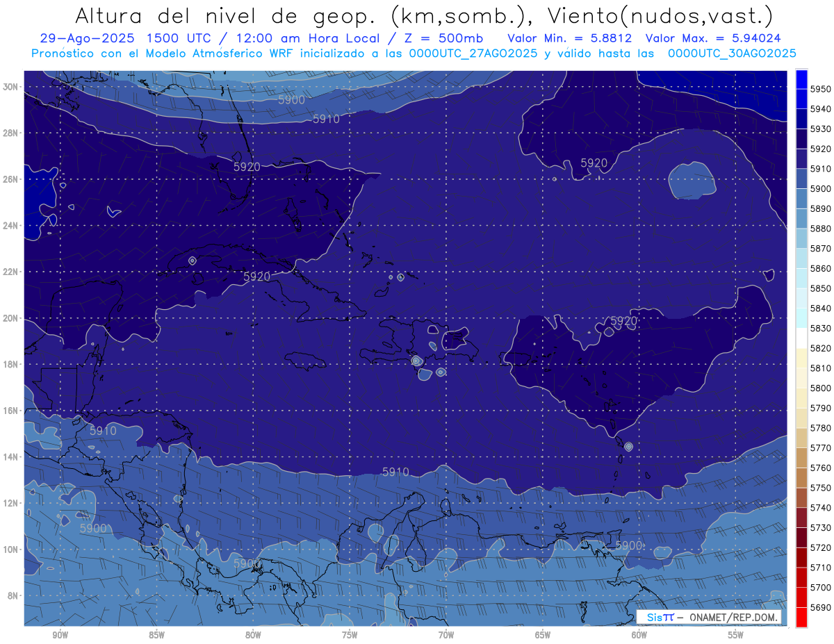Viewport: 834px width, 644px height.
Task: Click the "ONAMET/REP.DOM." credit label
Action: [x=733, y=618]
